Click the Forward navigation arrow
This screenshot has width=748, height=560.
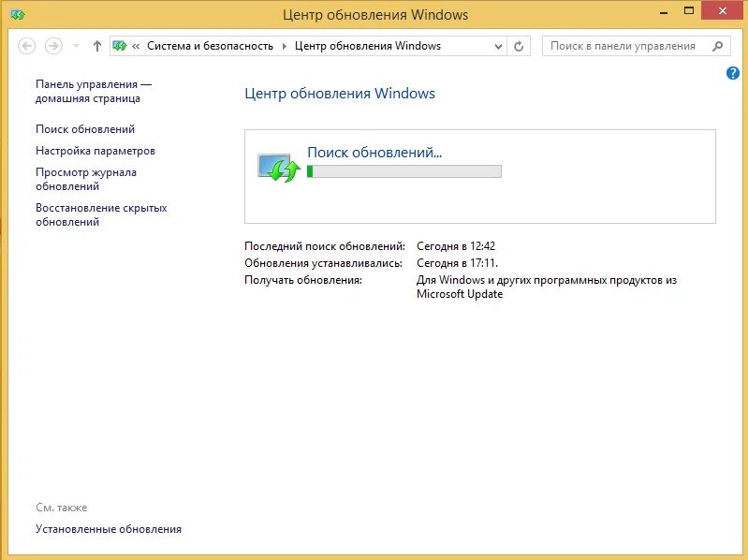53,46
